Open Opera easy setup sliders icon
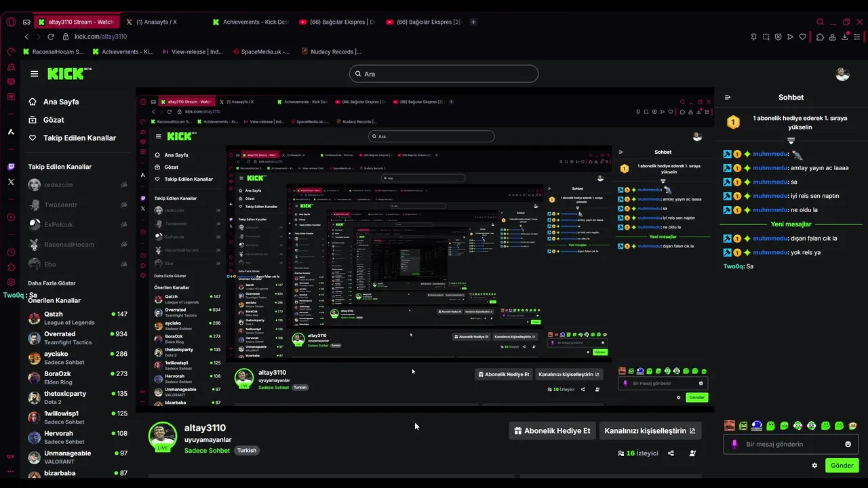The height and width of the screenshot is (488, 868). tap(858, 37)
